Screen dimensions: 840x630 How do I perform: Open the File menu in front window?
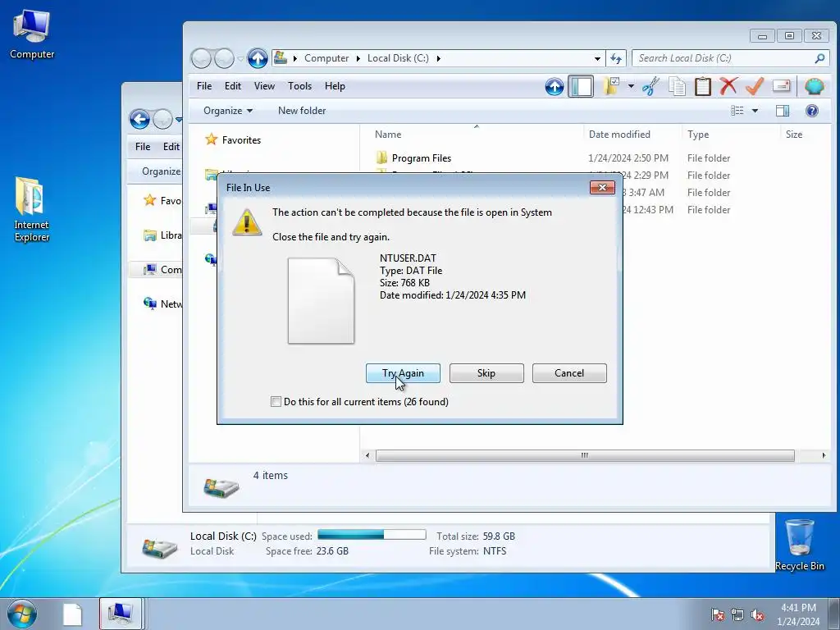[x=204, y=85]
